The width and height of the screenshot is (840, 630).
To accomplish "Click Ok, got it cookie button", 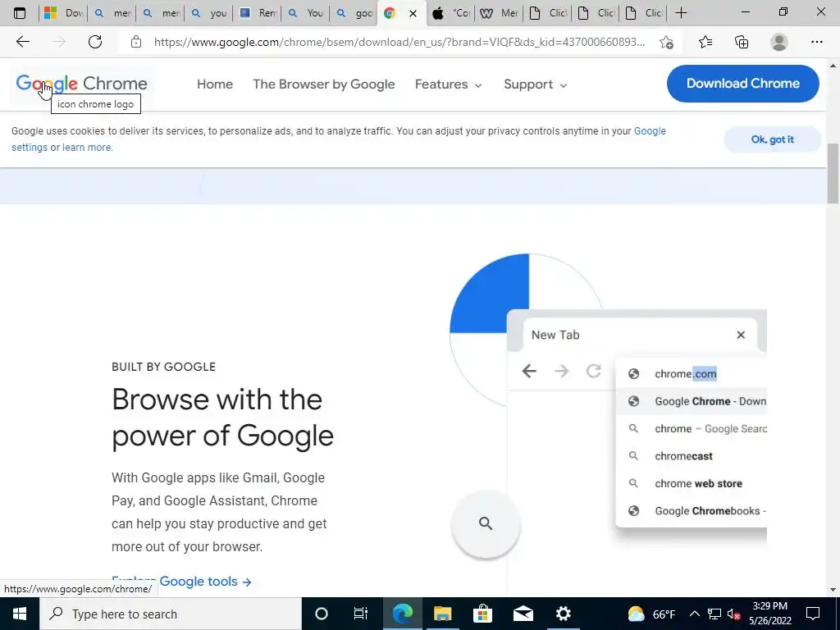I will [x=772, y=139].
